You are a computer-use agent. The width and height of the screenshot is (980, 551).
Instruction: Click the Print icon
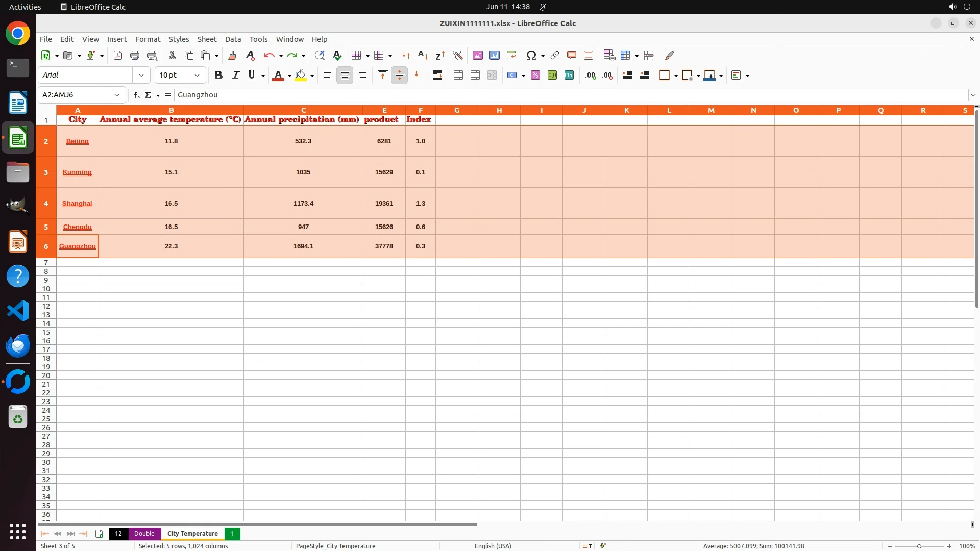[135, 55]
